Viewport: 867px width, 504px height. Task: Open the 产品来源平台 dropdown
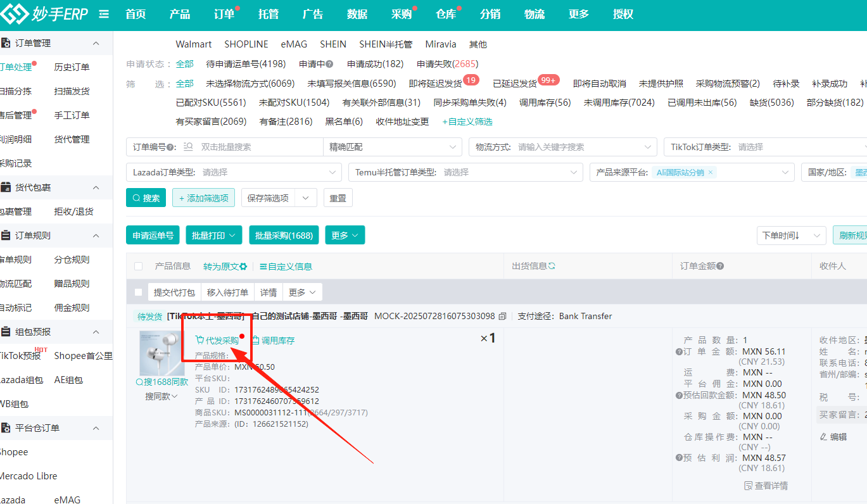692,172
